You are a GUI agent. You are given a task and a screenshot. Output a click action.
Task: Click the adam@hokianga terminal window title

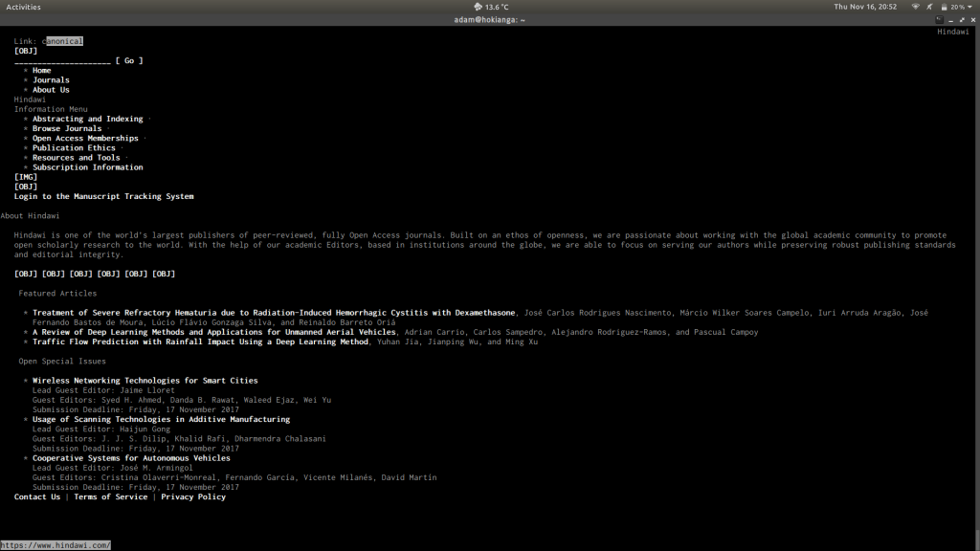pyautogui.click(x=489, y=20)
